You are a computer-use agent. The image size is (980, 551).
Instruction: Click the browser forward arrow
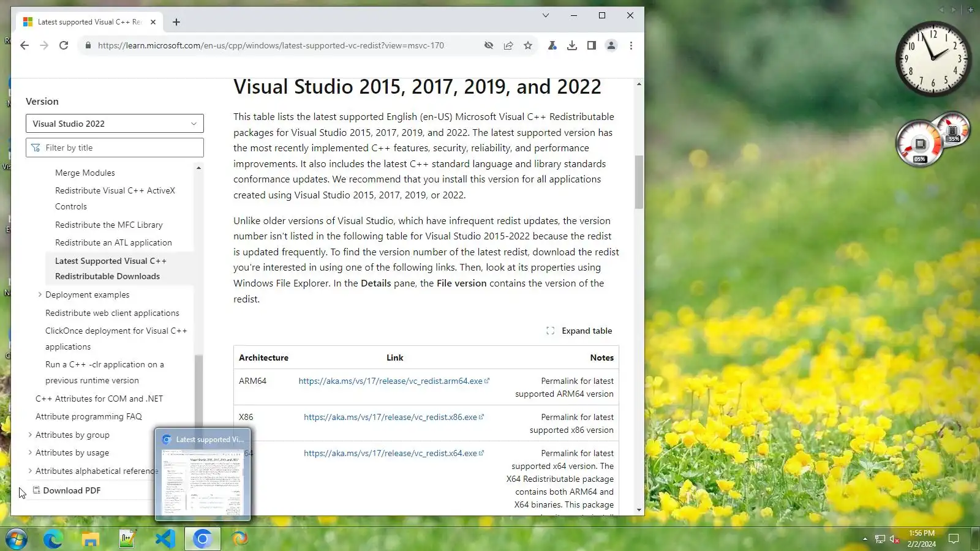point(44,45)
